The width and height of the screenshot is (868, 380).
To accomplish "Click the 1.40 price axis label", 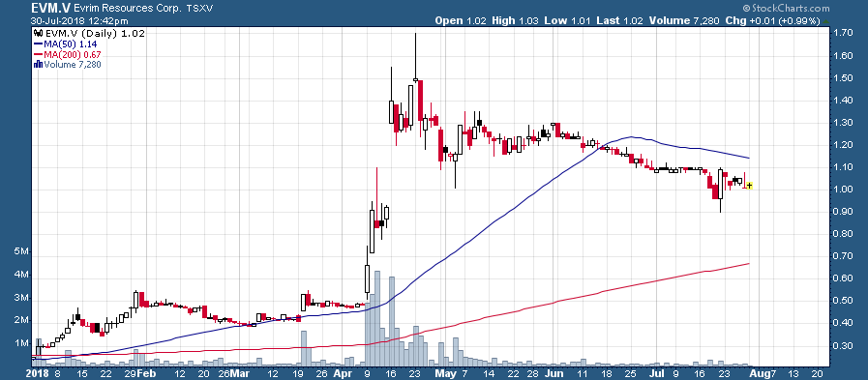I will point(843,101).
